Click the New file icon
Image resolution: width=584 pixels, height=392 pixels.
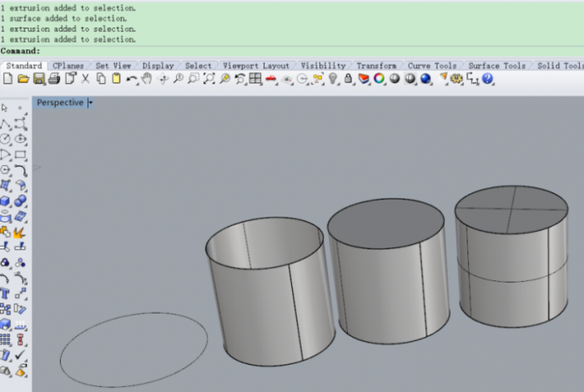(x=8, y=78)
